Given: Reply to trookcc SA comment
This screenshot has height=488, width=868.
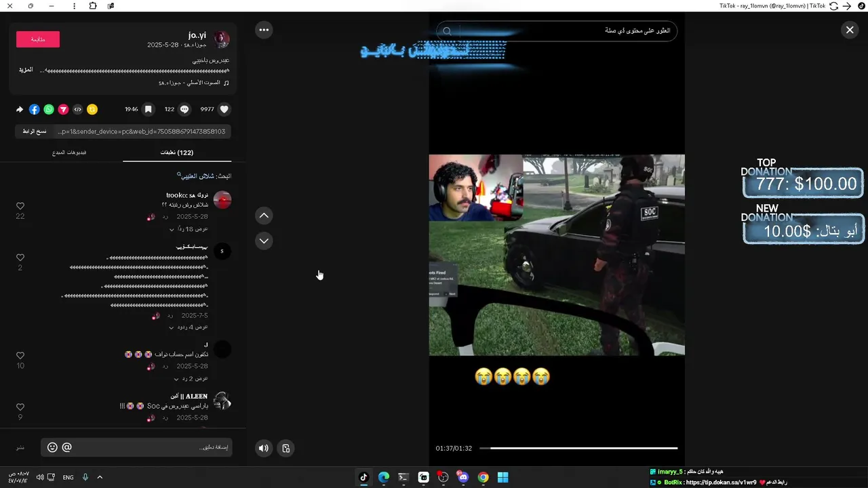Looking at the screenshot, I should pyautogui.click(x=165, y=217).
